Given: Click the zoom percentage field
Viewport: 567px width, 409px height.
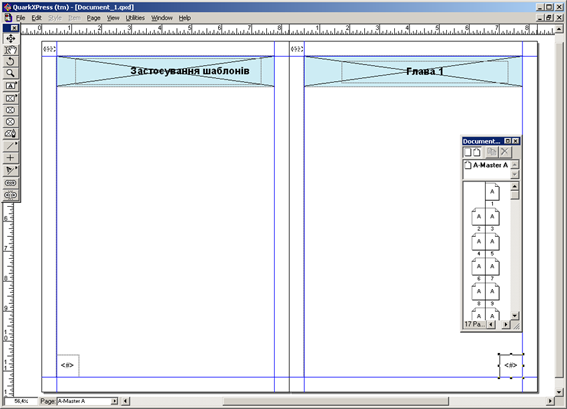Looking at the screenshot, I should [x=21, y=401].
